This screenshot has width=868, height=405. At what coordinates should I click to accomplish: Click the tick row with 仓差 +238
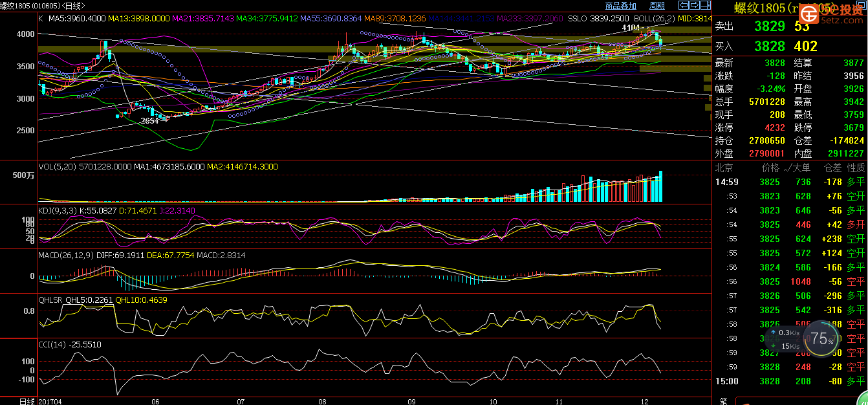(790, 239)
